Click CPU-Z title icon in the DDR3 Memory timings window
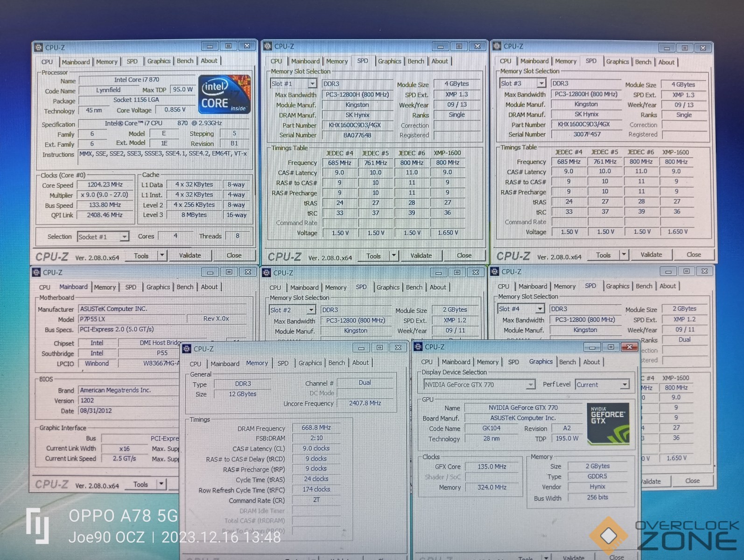 click(x=187, y=349)
